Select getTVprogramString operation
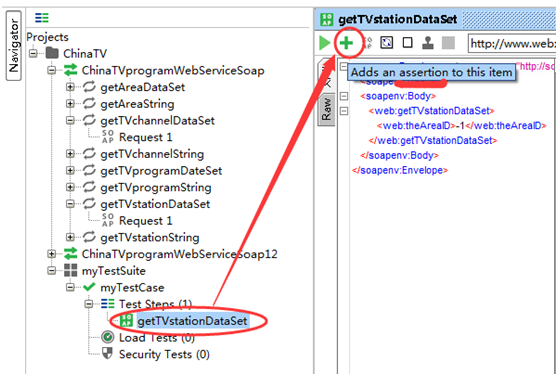This screenshot has height=376, width=558. pos(156,187)
